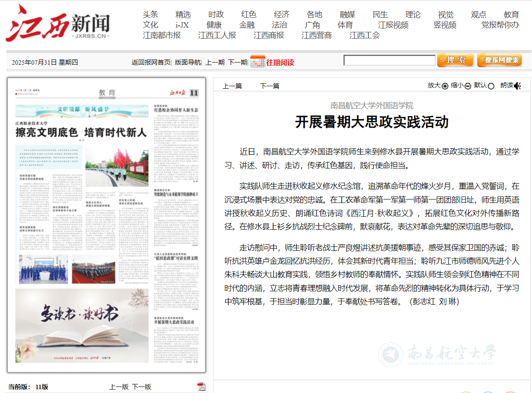Click the 江西新闻 site logo
This screenshot has width=532, height=393.
[58, 23]
